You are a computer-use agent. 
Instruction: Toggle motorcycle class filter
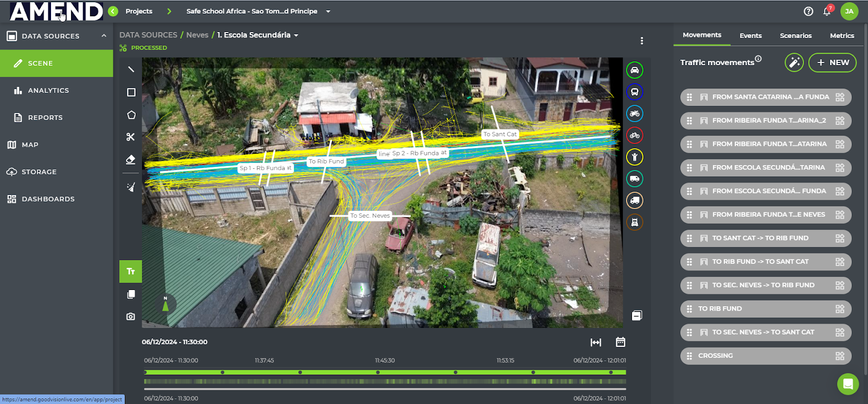[635, 113]
